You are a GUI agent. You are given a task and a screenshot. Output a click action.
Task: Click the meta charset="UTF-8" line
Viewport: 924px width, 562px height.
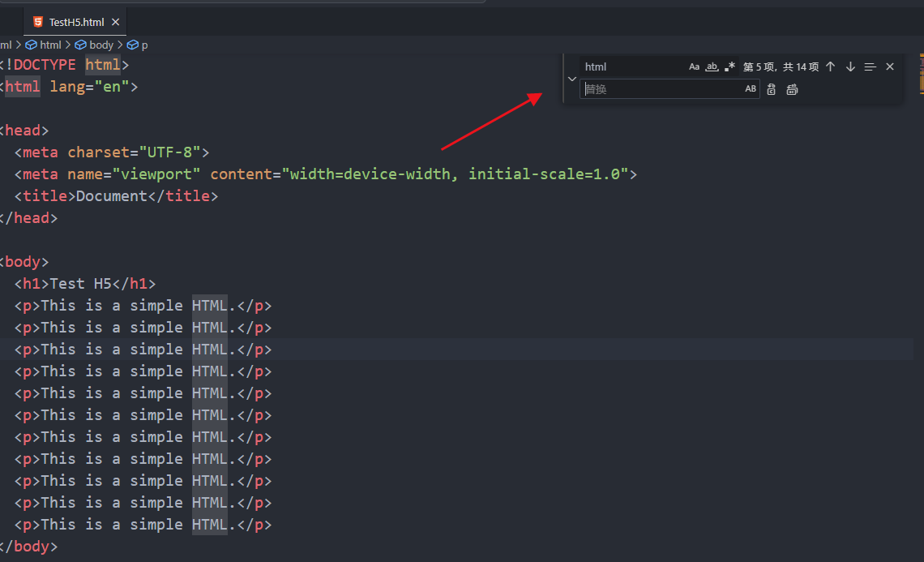[x=112, y=152]
